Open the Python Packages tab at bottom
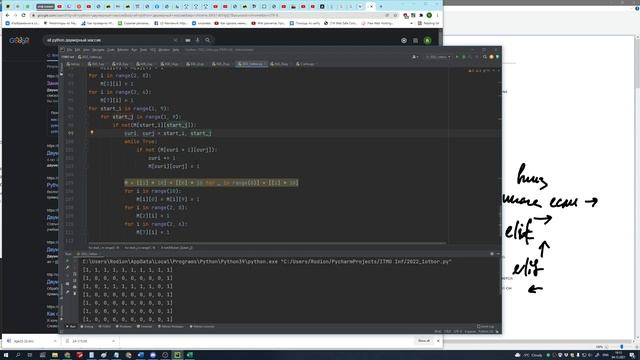The width and height of the screenshot is (640, 360). 171,327
